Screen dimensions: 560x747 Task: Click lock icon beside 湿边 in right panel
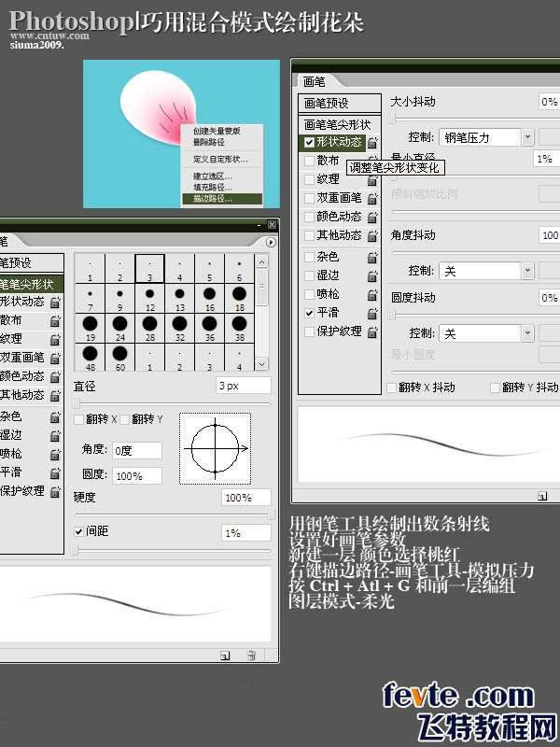pos(372,275)
